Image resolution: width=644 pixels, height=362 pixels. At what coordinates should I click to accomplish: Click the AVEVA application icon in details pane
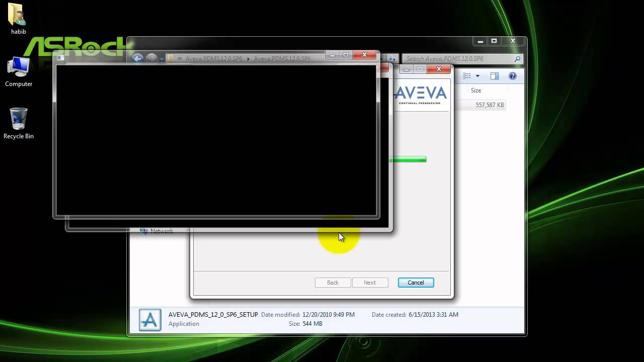(x=150, y=320)
